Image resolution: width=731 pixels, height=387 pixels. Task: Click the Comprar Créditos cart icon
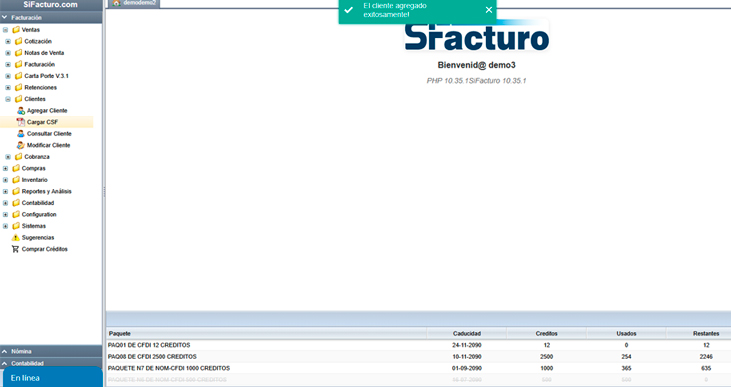click(x=15, y=249)
